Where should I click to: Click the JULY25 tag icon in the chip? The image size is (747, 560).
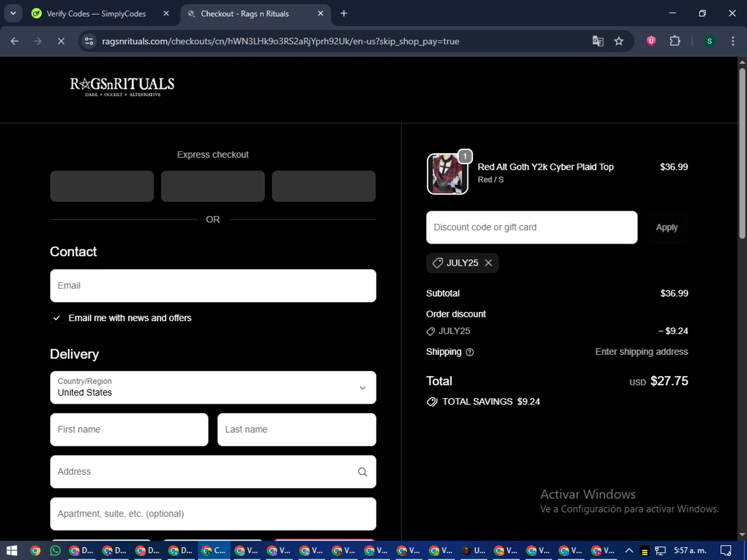438,263
